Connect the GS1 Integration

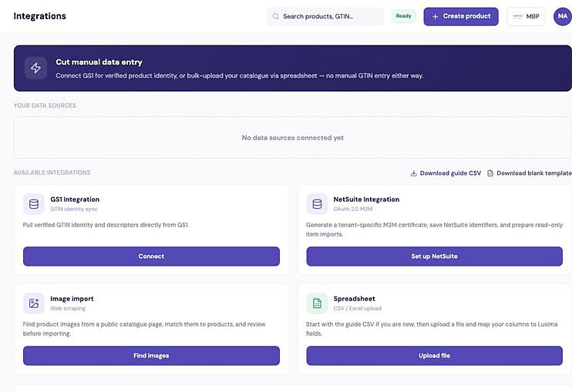tap(151, 256)
